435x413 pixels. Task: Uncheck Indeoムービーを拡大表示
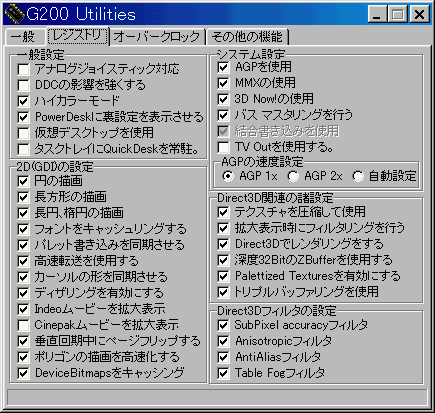23,309
